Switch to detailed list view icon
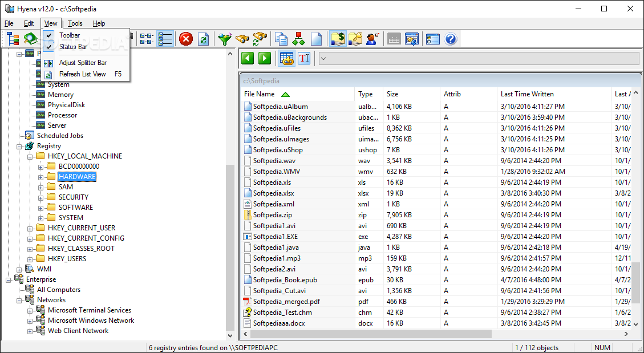This screenshot has height=353, width=644. [x=165, y=39]
